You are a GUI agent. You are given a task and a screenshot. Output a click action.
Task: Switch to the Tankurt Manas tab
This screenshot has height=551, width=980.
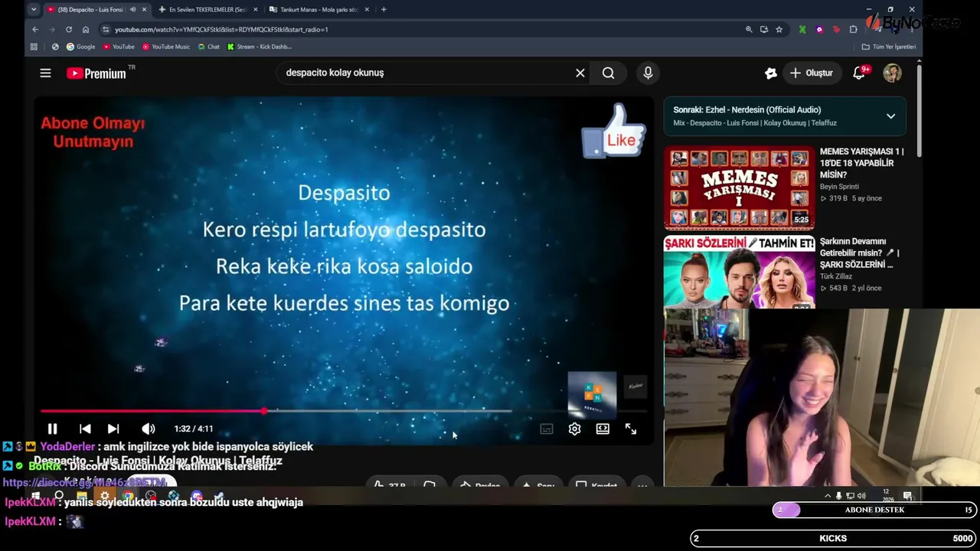coord(318,9)
